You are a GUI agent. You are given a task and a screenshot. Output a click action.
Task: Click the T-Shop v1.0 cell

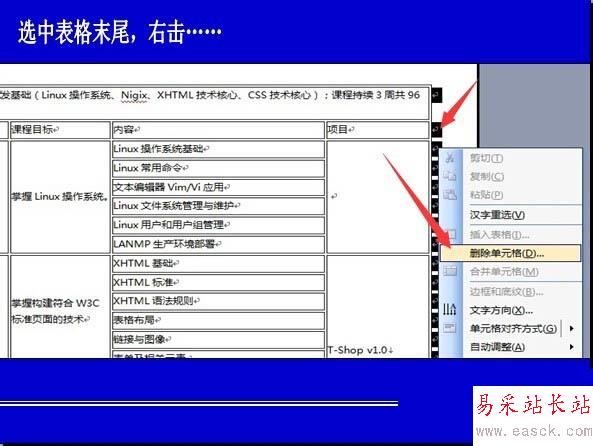[x=377, y=307]
